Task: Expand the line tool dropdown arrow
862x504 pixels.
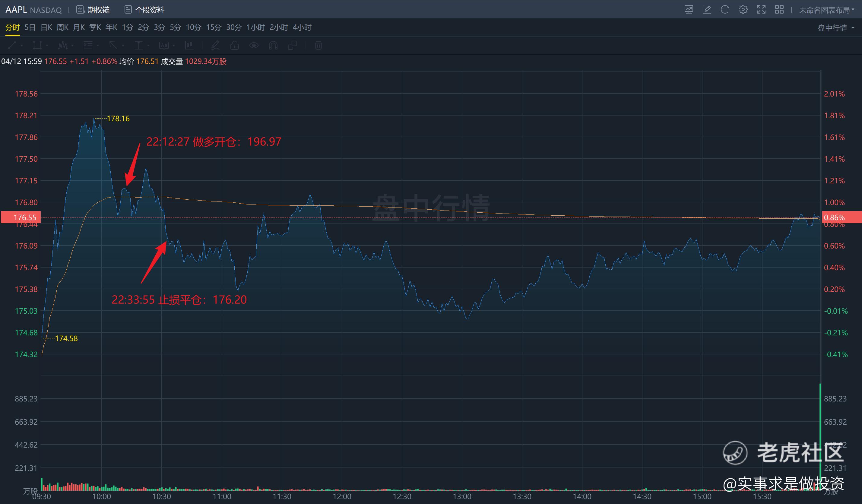Action: pyautogui.click(x=21, y=46)
